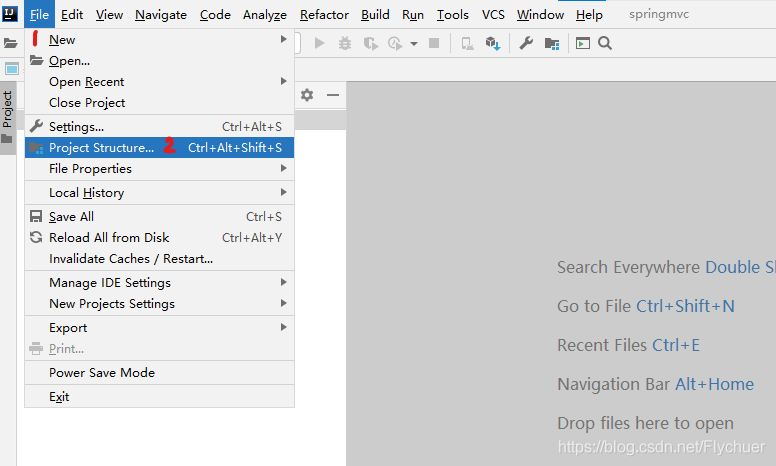Click Save All menu item
This screenshot has width=776, height=466.
(159, 217)
